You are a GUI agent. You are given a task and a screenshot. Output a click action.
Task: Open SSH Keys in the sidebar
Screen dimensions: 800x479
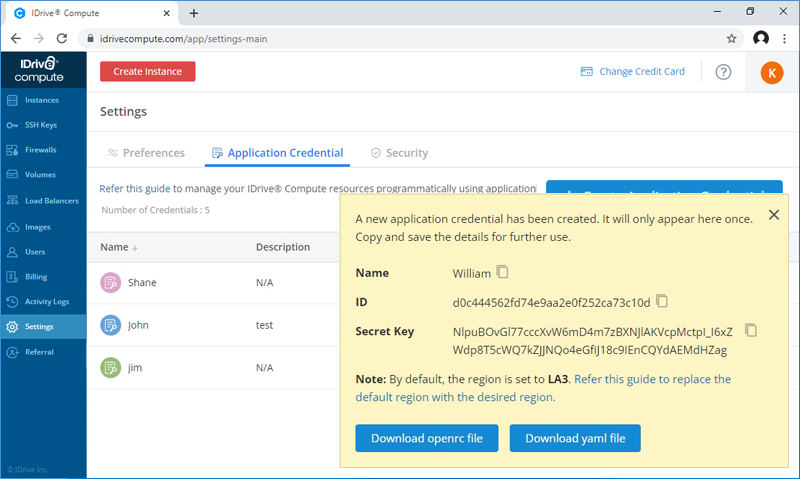(43, 125)
